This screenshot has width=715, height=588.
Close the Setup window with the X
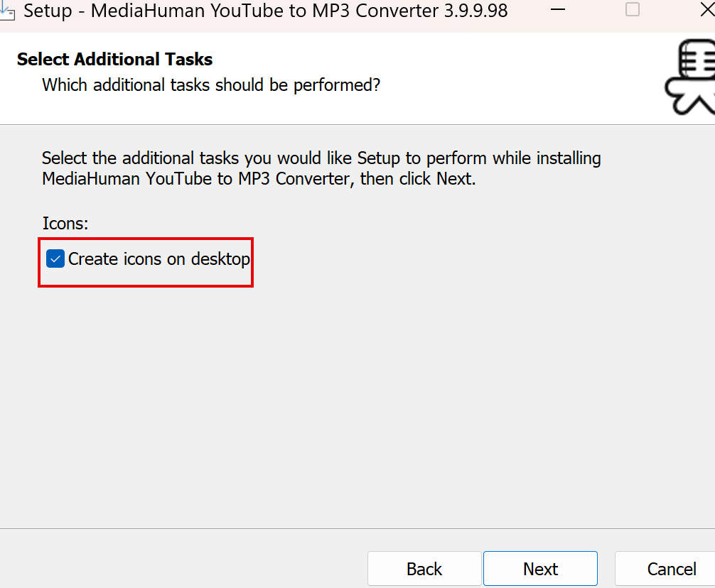tap(706, 10)
